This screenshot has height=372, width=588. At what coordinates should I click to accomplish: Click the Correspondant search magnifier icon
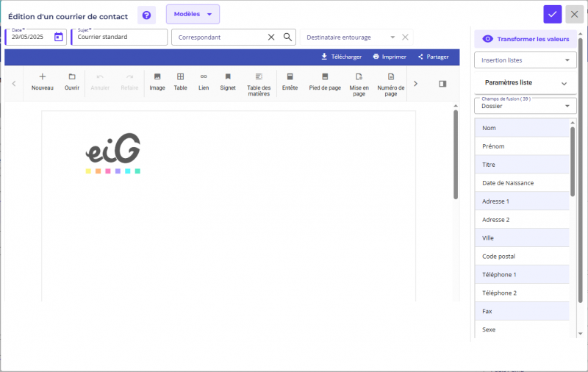click(287, 37)
